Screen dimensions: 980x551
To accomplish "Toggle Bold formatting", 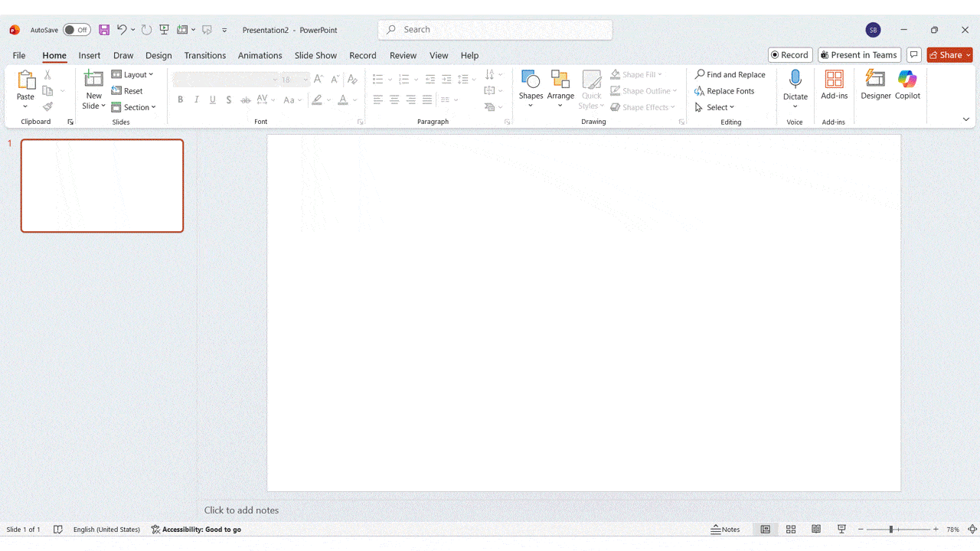I will click(x=180, y=99).
